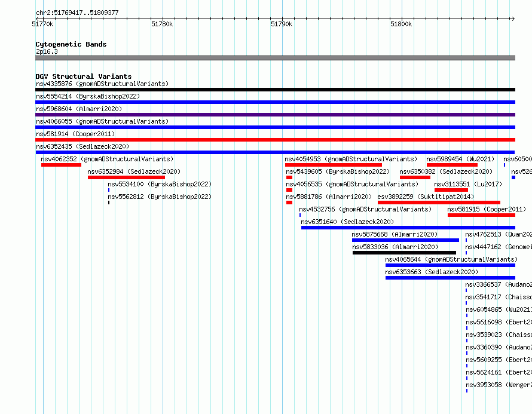Open the nsv4447162 variant label
The image size is (532, 414).
(499, 247)
